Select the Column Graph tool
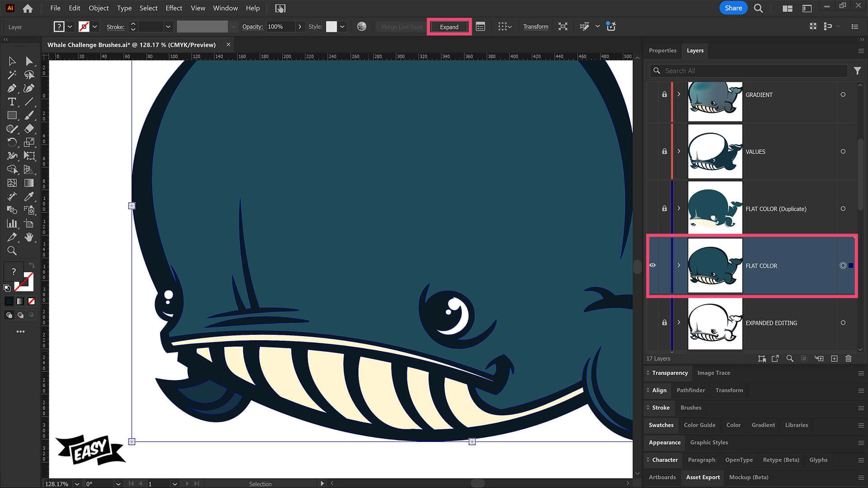The image size is (868, 488). [x=12, y=224]
